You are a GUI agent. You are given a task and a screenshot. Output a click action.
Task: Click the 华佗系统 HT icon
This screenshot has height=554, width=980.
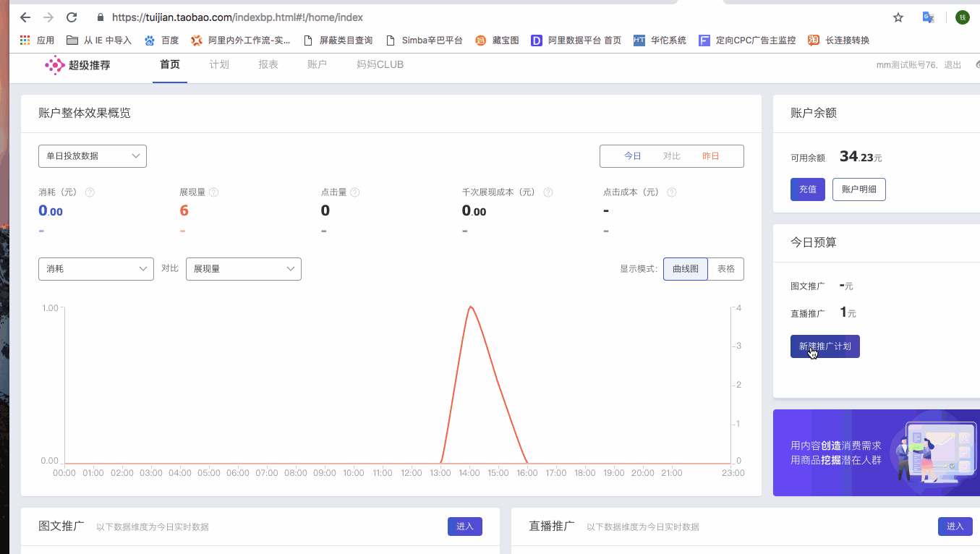[639, 41]
